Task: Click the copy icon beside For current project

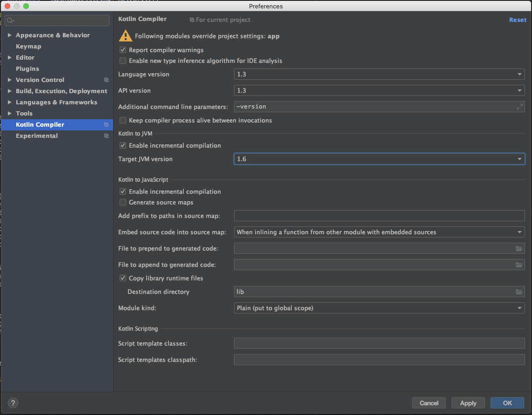Action: click(192, 20)
